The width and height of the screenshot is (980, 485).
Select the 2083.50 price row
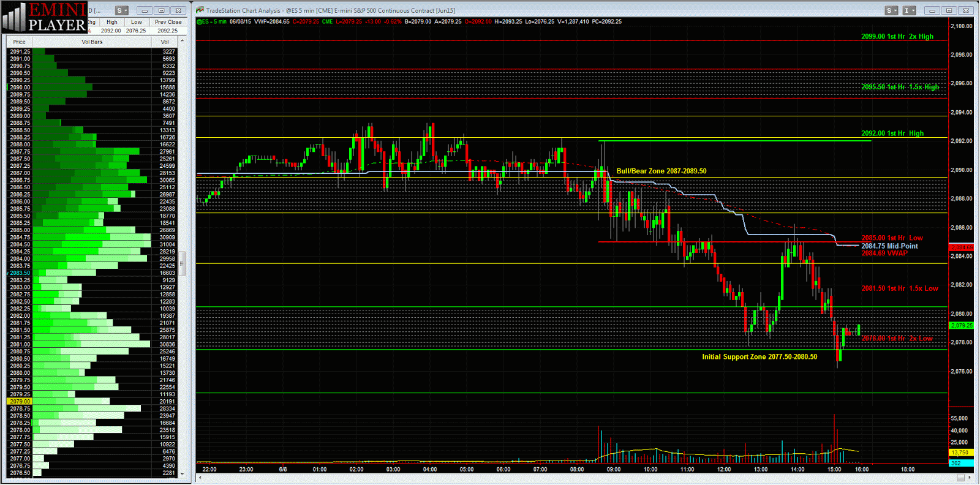92,273
